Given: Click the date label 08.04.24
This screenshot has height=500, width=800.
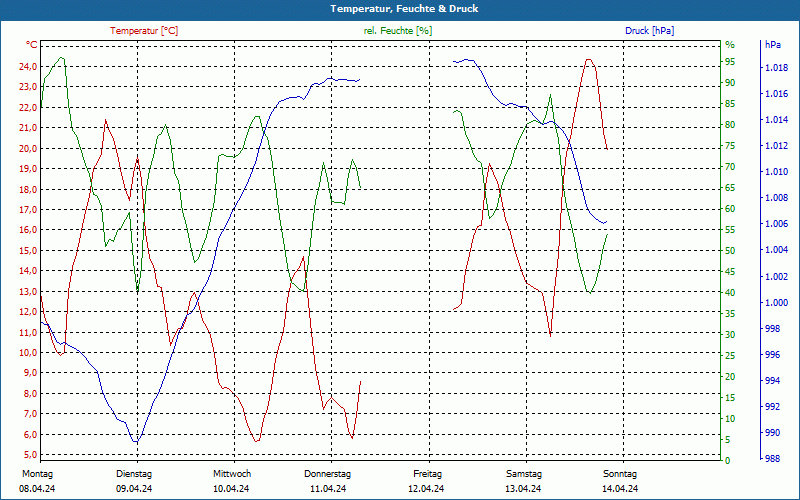Looking at the screenshot, I should point(37,489).
